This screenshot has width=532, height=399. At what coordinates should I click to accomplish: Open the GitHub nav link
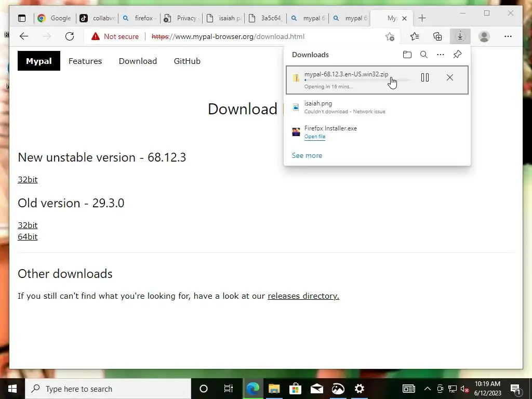pos(187,61)
